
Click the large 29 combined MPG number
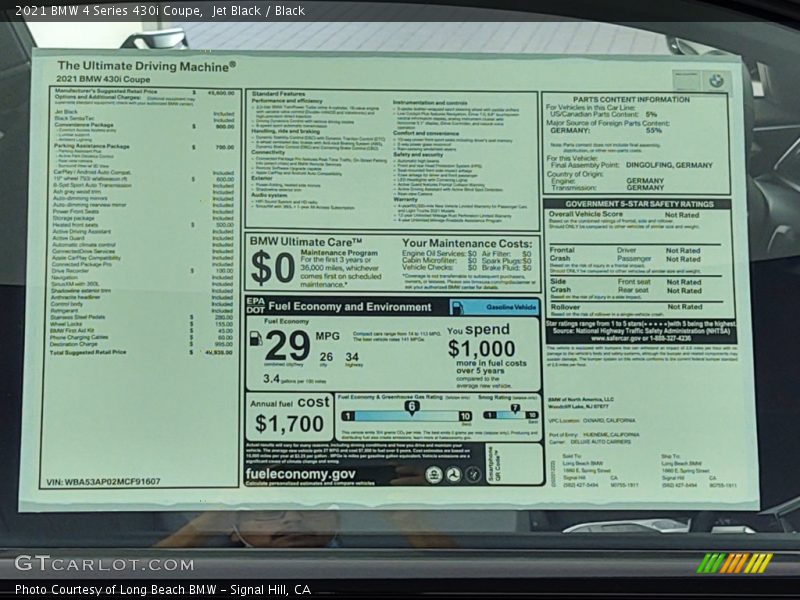click(287, 346)
